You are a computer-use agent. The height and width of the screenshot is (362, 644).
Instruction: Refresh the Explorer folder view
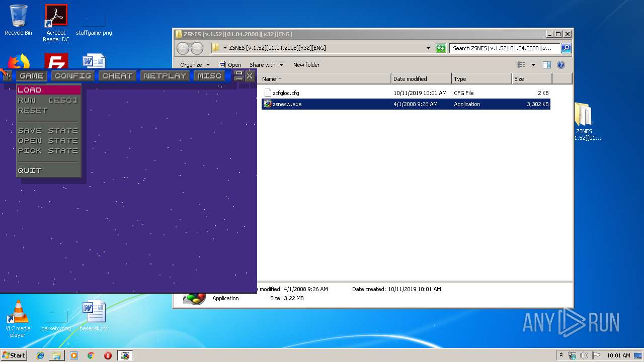pyautogui.click(x=441, y=48)
